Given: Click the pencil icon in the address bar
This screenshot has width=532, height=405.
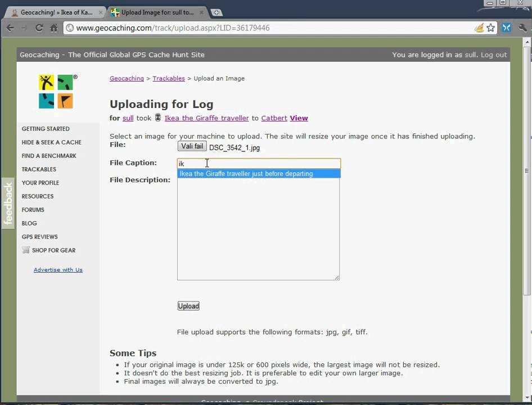Looking at the screenshot, I should pyautogui.click(x=479, y=28).
